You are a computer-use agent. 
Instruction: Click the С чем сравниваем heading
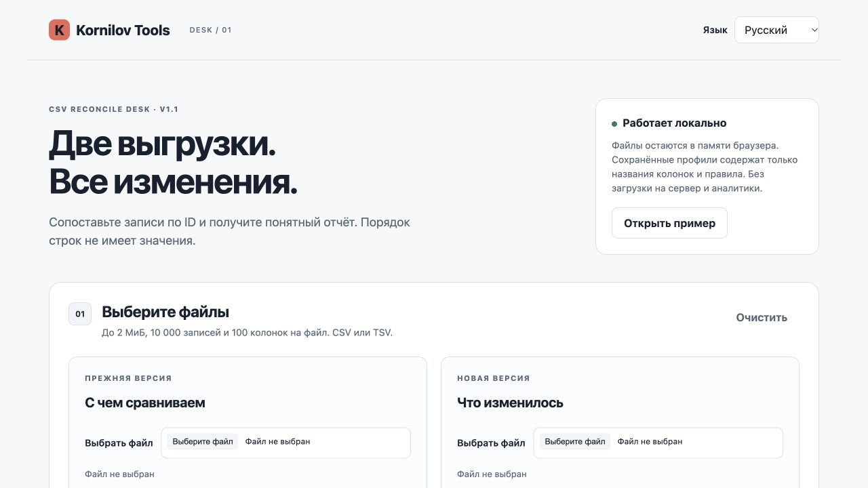(145, 403)
